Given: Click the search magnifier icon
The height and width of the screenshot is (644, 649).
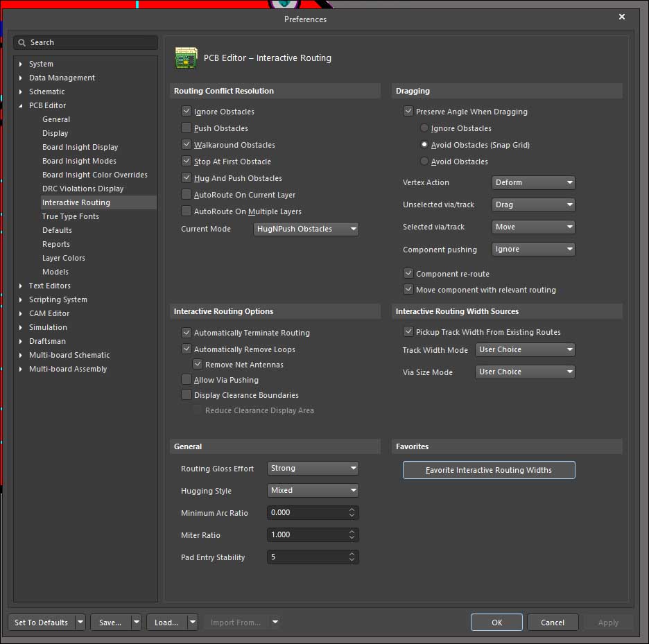Looking at the screenshot, I should tap(22, 43).
